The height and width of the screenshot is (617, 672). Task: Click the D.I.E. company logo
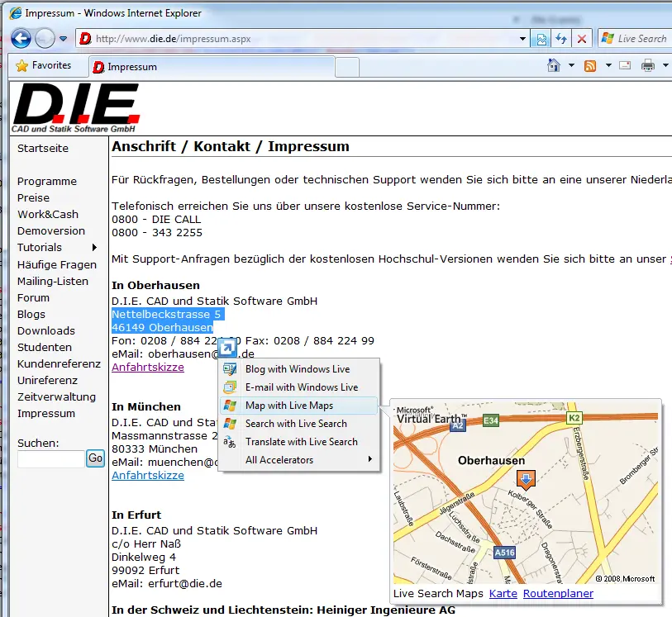pos(76,108)
